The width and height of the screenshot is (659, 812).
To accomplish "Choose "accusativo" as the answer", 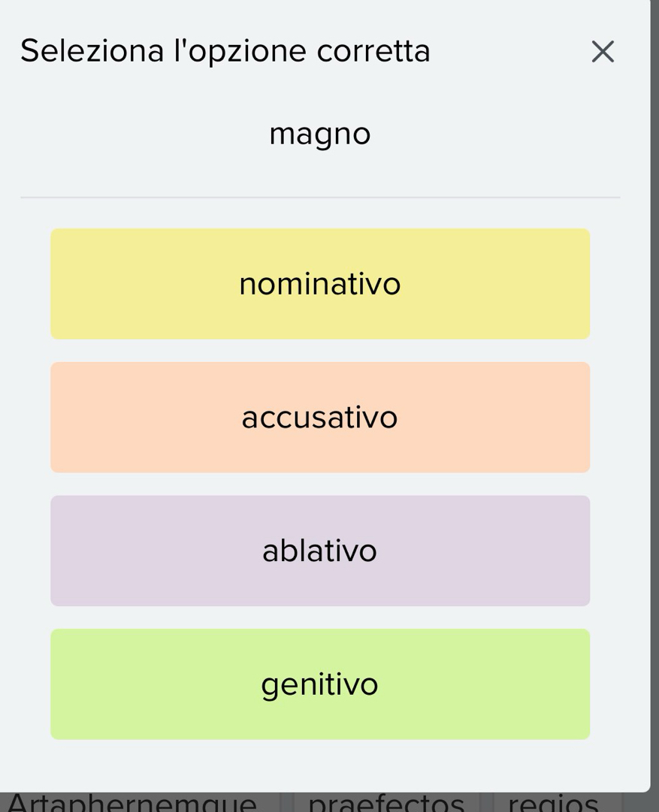I will click(320, 418).
